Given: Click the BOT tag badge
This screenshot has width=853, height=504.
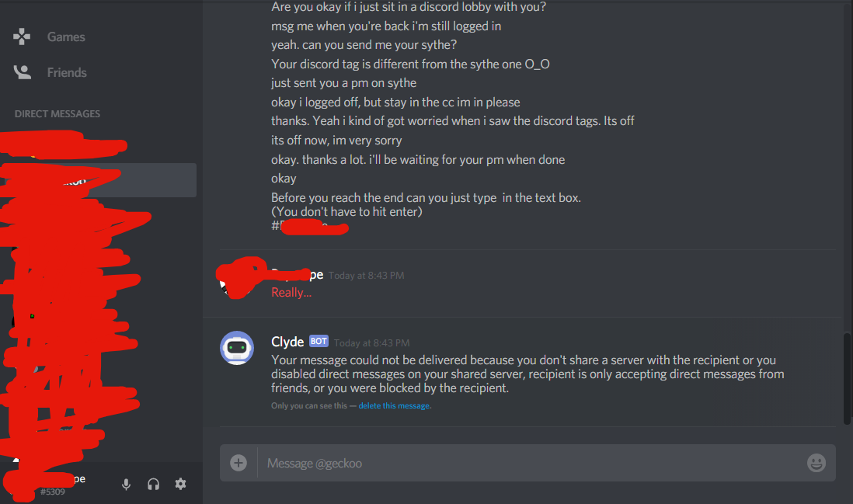Looking at the screenshot, I should [319, 341].
